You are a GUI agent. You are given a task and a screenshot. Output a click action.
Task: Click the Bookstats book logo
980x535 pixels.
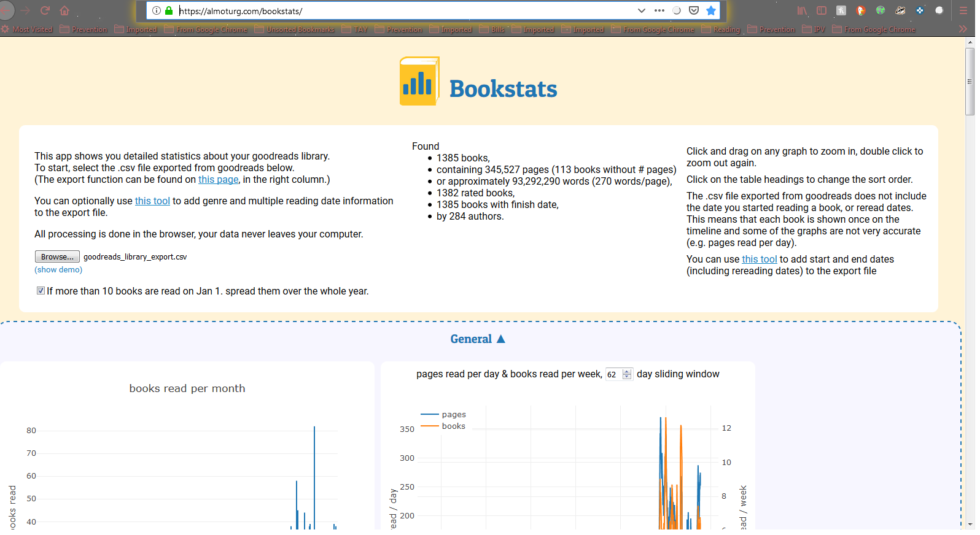(419, 82)
